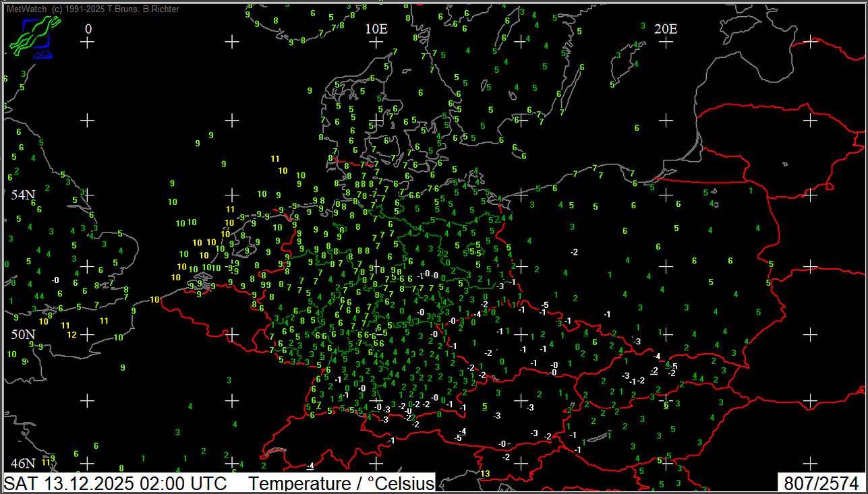This screenshot has height=494, width=868.
Task: Select the yellow 13 station reading
Action: (x=485, y=474)
